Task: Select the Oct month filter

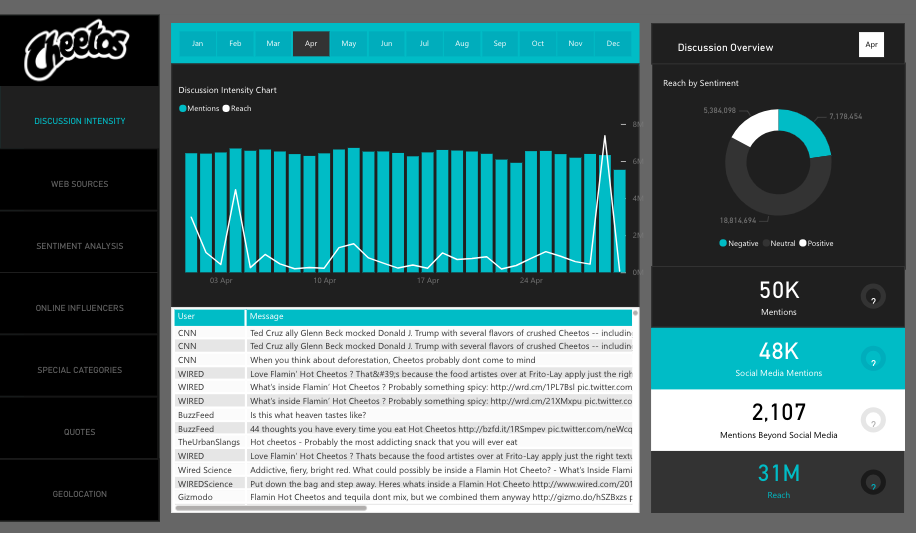Action: point(537,43)
